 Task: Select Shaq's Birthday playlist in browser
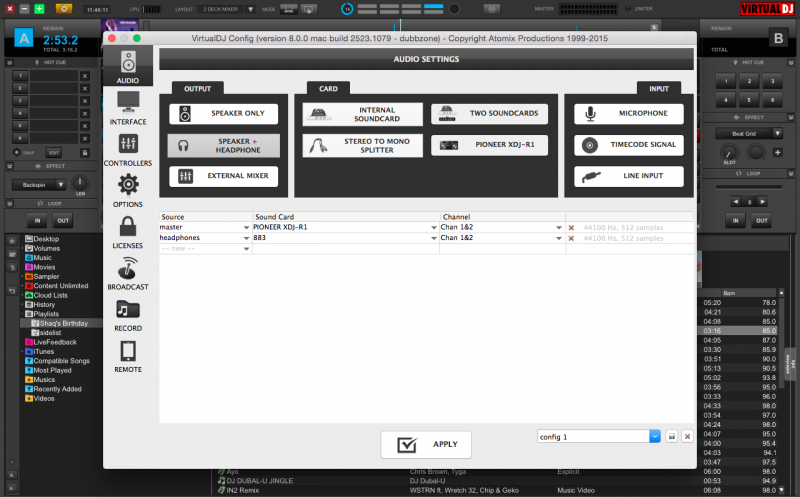[64, 323]
